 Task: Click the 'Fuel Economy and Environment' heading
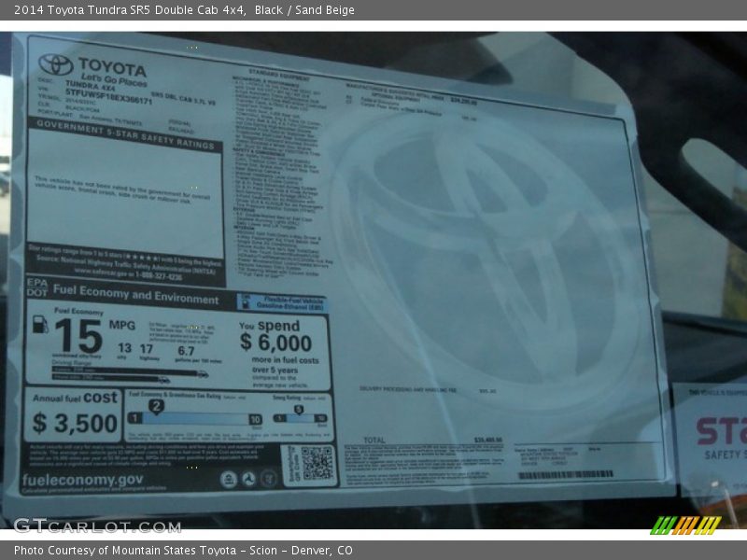[x=135, y=295]
